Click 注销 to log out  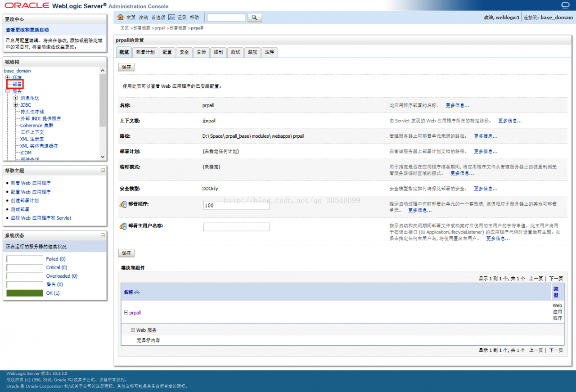click(x=143, y=18)
